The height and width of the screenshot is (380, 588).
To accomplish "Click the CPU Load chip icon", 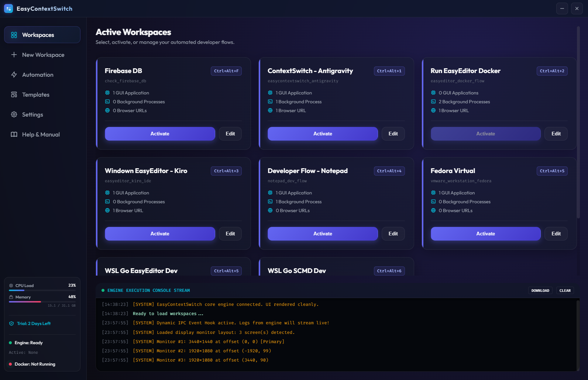I will point(11,286).
